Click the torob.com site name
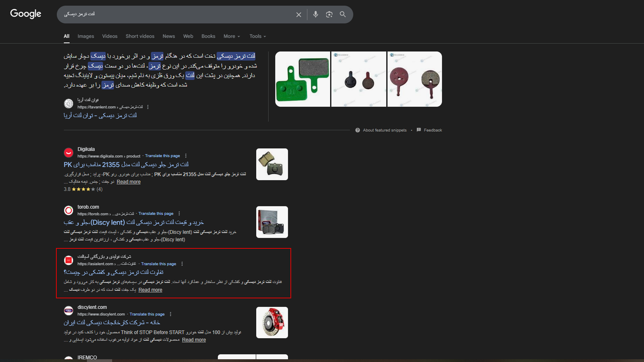The width and height of the screenshot is (644, 362). 88,207
